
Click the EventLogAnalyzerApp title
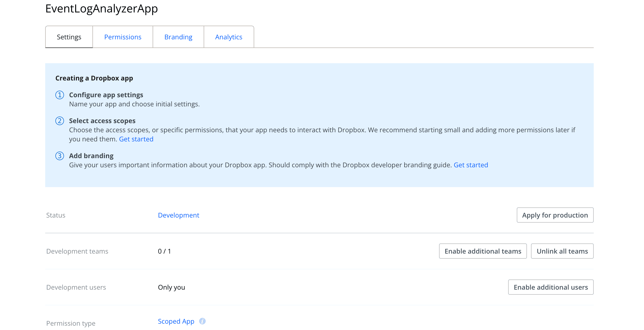tap(101, 9)
